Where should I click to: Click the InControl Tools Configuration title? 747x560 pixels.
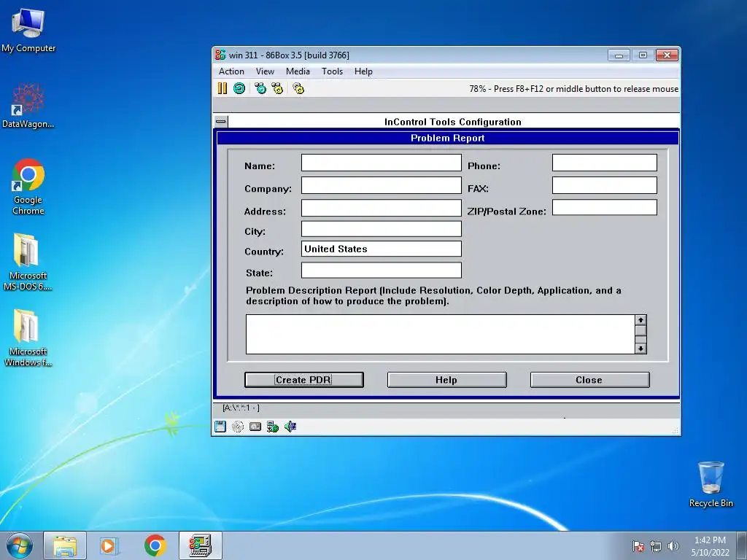(452, 122)
